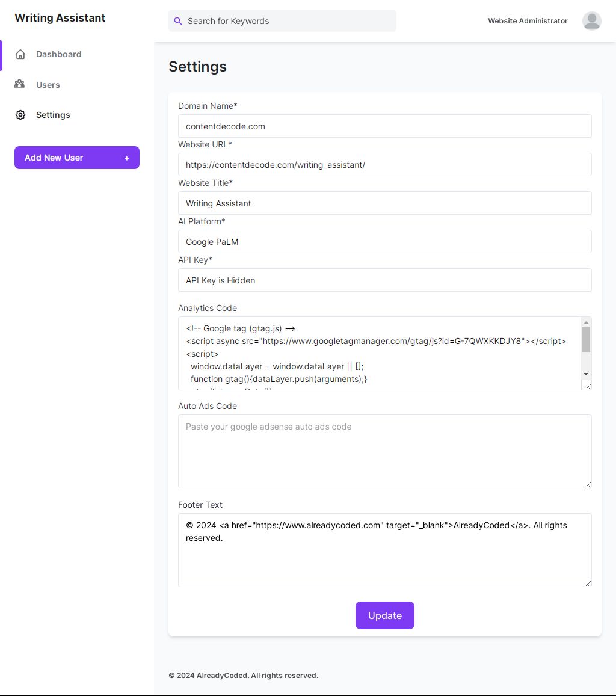
Task: Click the plus icon on Add New User
Action: (126, 158)
